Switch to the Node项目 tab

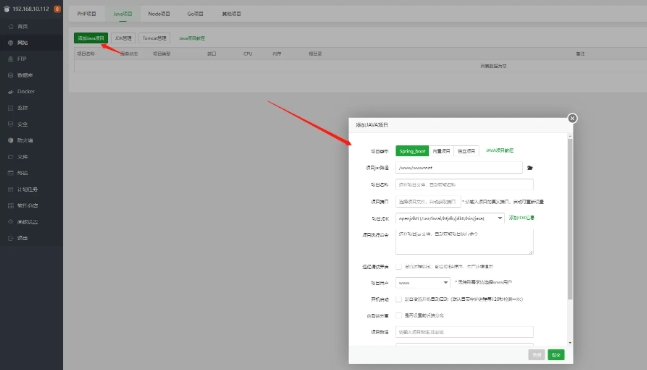[x=159, y=14]
